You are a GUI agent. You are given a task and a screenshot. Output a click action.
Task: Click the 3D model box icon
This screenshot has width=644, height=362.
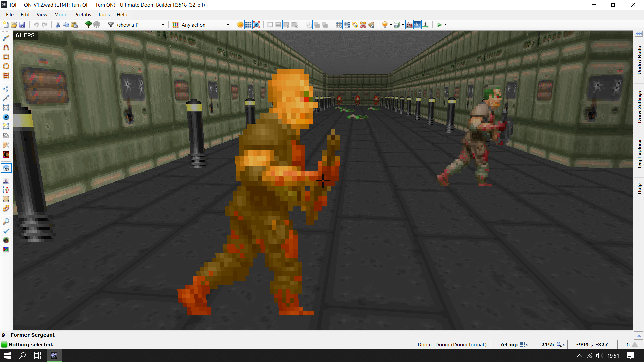397,25
